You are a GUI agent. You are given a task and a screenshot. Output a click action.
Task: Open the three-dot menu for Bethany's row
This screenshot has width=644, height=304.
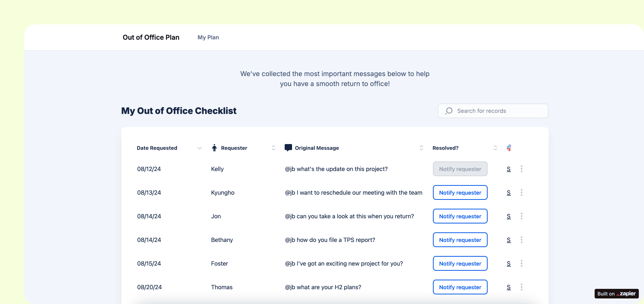[x=521, y=240]
